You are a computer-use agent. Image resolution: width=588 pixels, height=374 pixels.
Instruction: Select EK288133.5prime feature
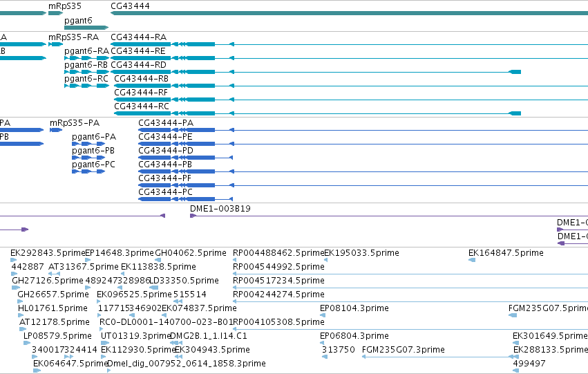(551, 350)
